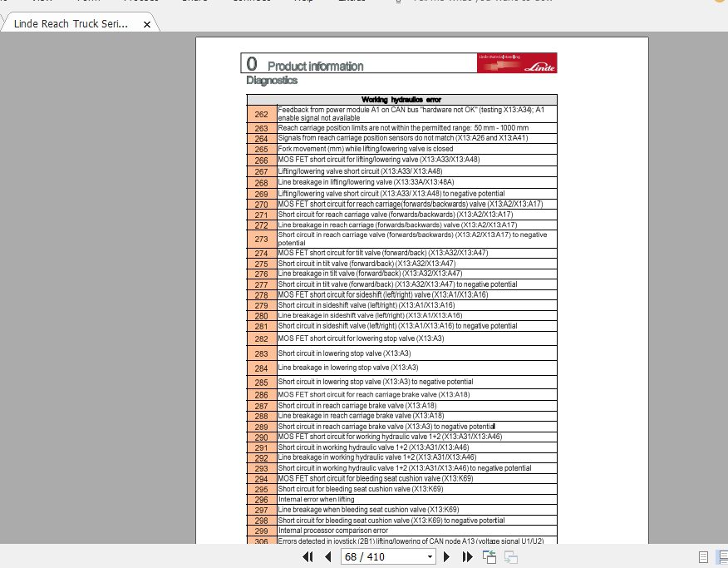Click the 'Product information' heading
Image resolution: width=728 pixels, height=568 pixels.
pos(315,66)
